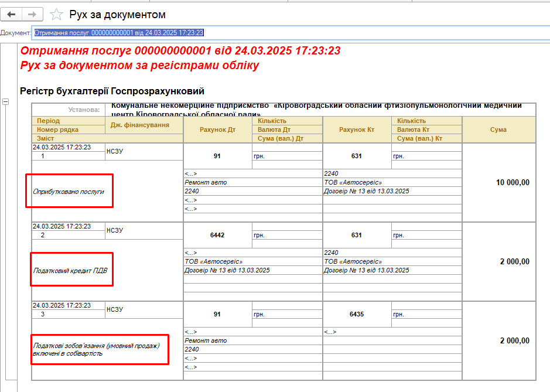
Task: Click debit account 6442 cell
Action: (217, 235)
